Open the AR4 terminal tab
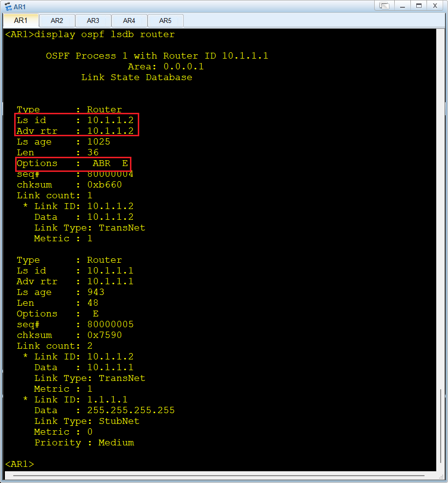Screen dimensions: 448x483 [x=129, y=21]
